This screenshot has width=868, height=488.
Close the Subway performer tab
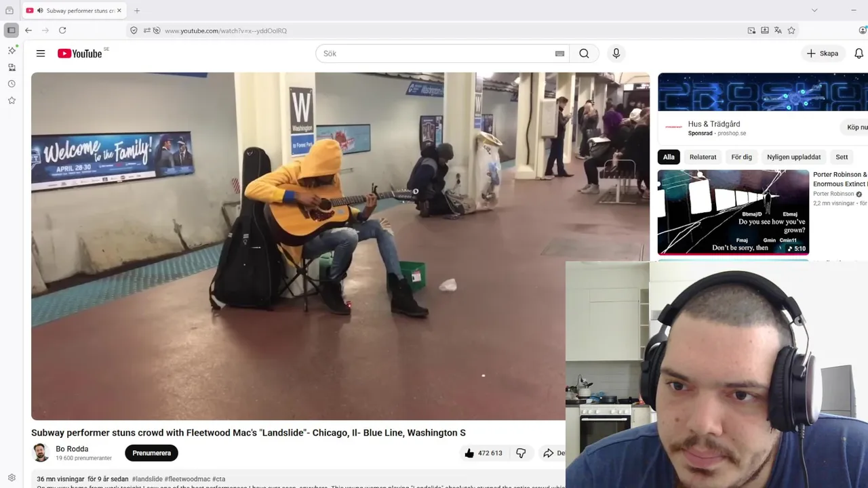pyautogui.click(x=119, y=11)
